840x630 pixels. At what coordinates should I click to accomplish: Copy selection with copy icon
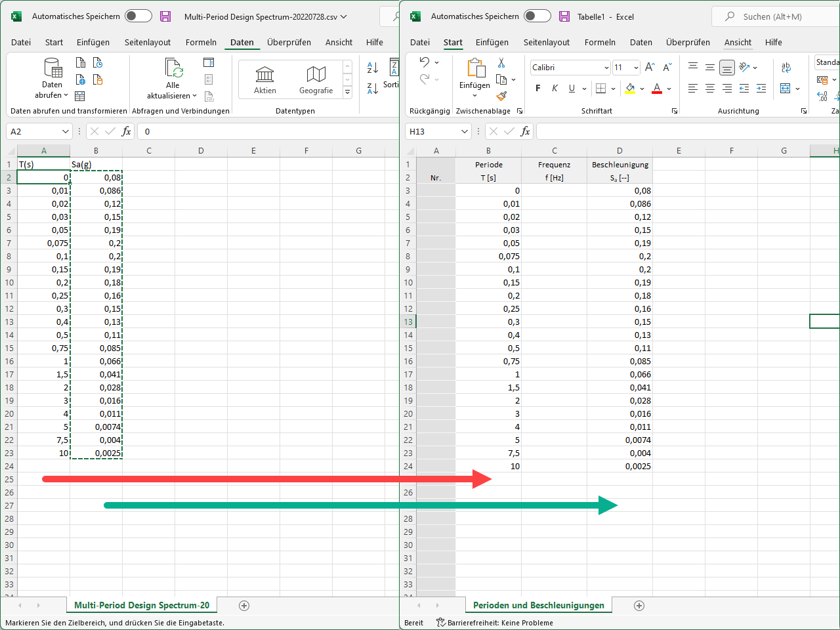(501, 79)
